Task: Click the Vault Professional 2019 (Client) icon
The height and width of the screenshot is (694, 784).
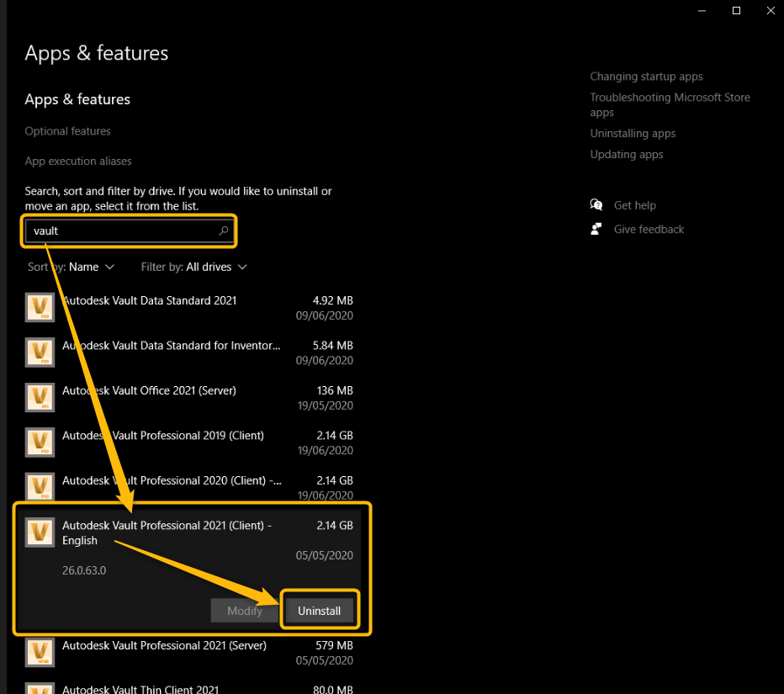Action: 40,442
